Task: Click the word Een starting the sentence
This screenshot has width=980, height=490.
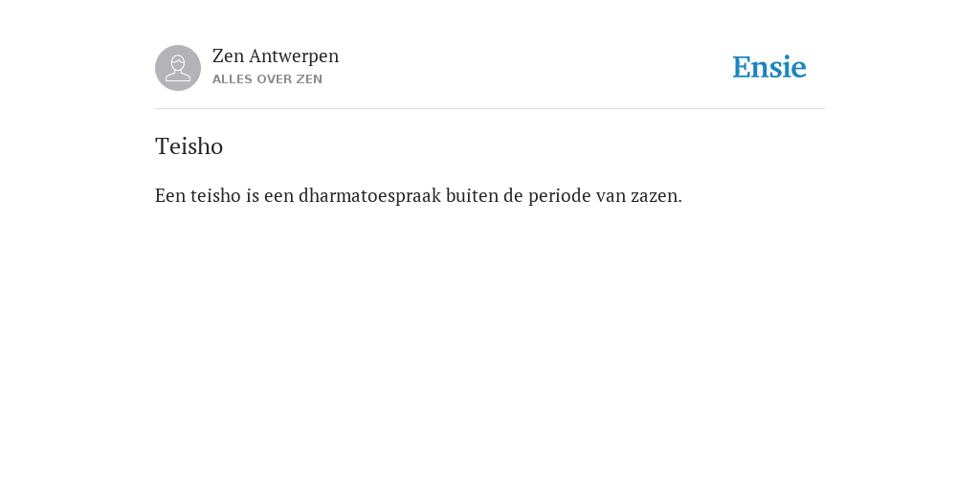Action: click(x=170, y=195)
